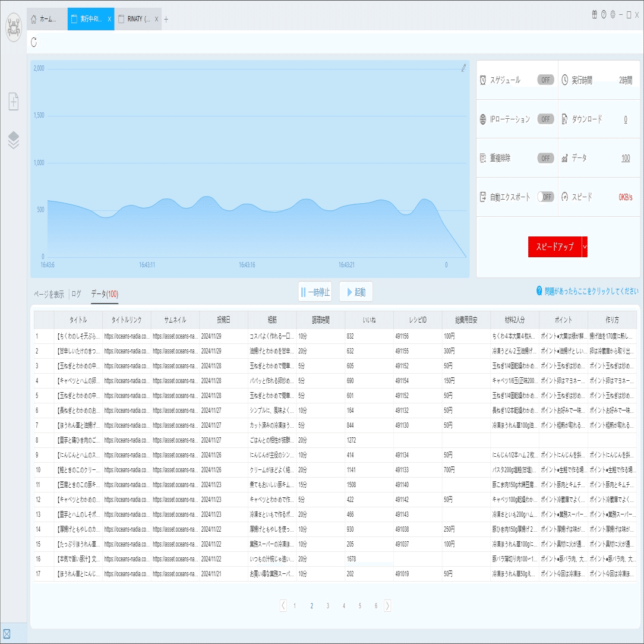
Task: Click the new task plus-page icon in sidebar
Action: [14, 101]
